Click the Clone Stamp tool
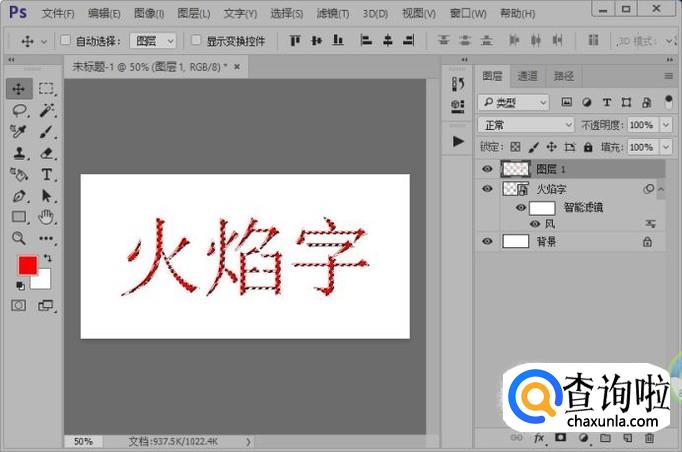This screenshot has height=452, width=682. [19, 153]
